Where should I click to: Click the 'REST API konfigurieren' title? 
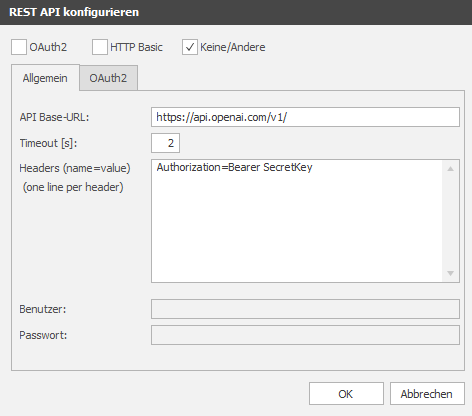click(74, 12)
